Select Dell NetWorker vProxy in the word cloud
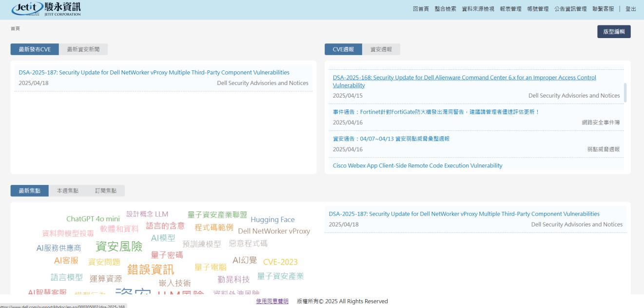The image size is (644, 308). point(274,231)
